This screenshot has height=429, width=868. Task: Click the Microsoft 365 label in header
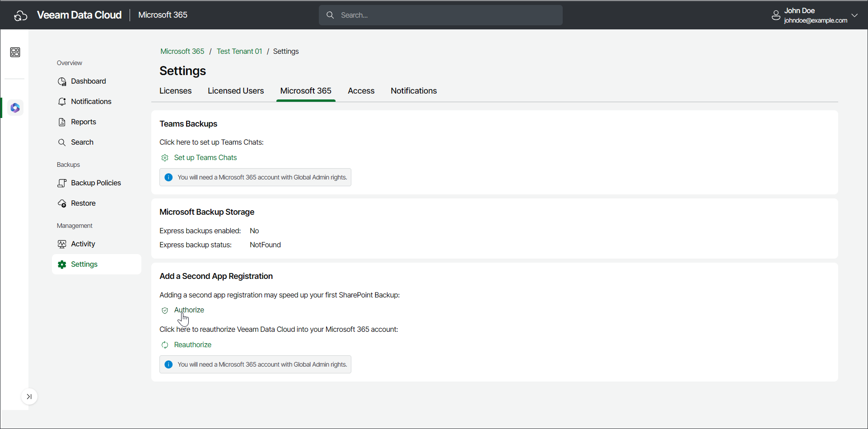pyautogui.click(x=163, y=15)
